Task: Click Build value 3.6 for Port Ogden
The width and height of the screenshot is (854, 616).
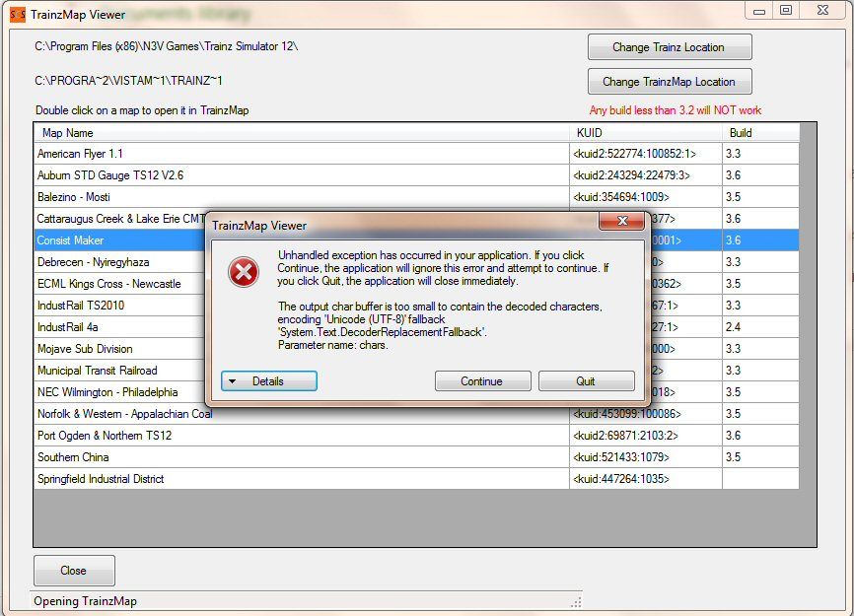Action: click(x=761, y=436)
